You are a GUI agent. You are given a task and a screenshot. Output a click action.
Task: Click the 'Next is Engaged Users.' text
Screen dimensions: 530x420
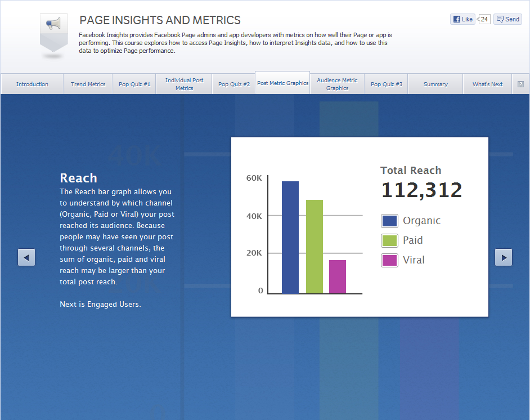tap(100, 305)
